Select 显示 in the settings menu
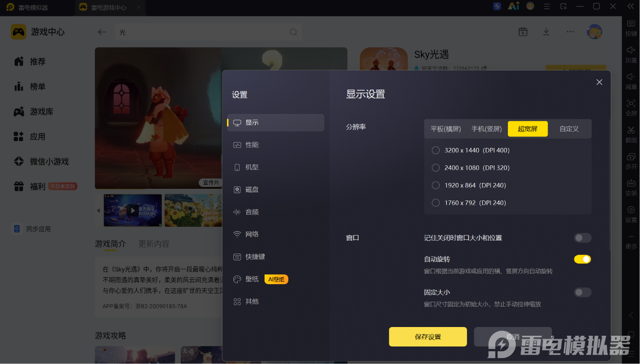640x364 pixels. [276, 123]
